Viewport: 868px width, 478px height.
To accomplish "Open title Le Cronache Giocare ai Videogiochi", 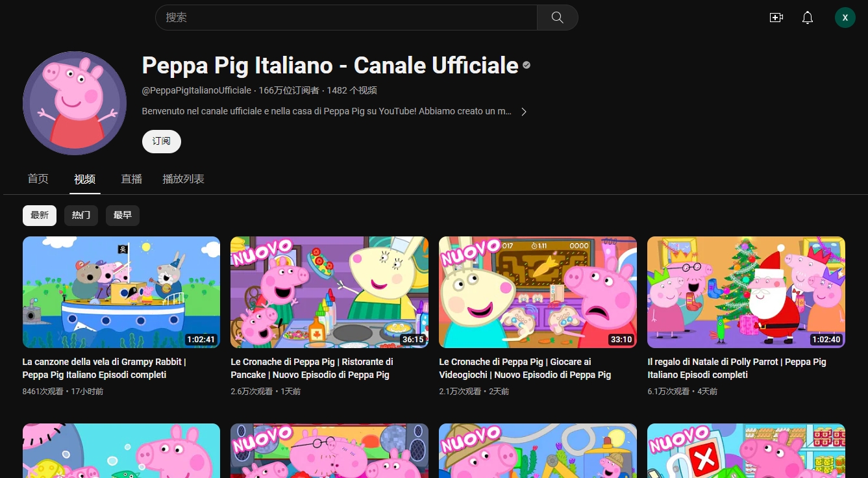I will click(x=525, y=368).
